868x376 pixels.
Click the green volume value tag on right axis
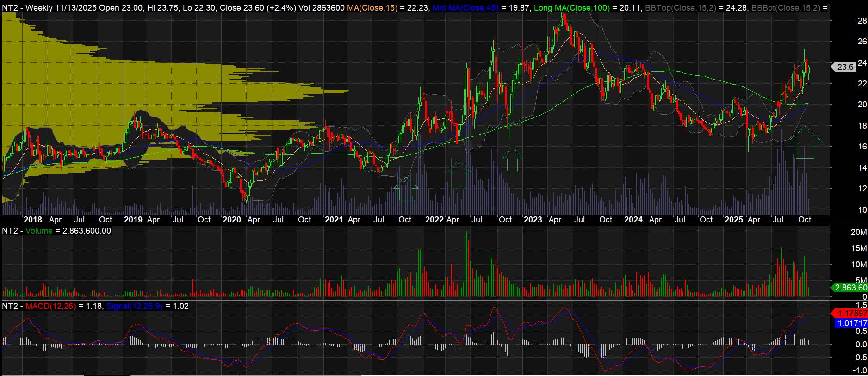click(x=849, y=288)
